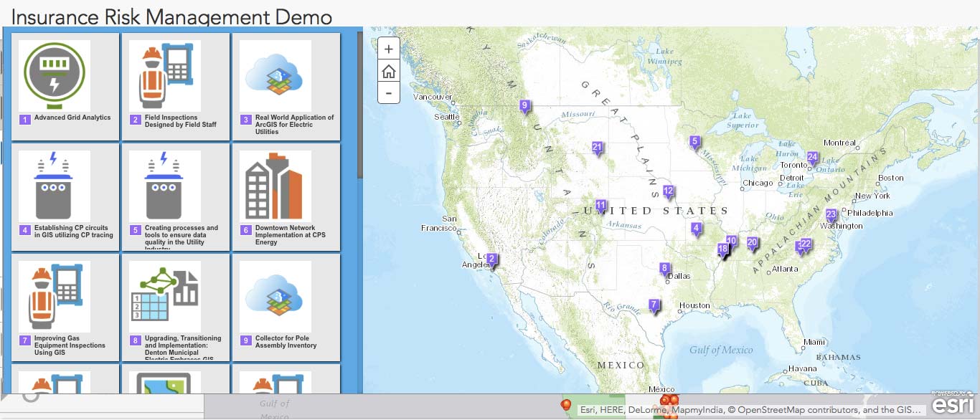980x420 pixels.
Task: Click the 'Gulf of Mexico' map label
Action: [x=721, y=350]
